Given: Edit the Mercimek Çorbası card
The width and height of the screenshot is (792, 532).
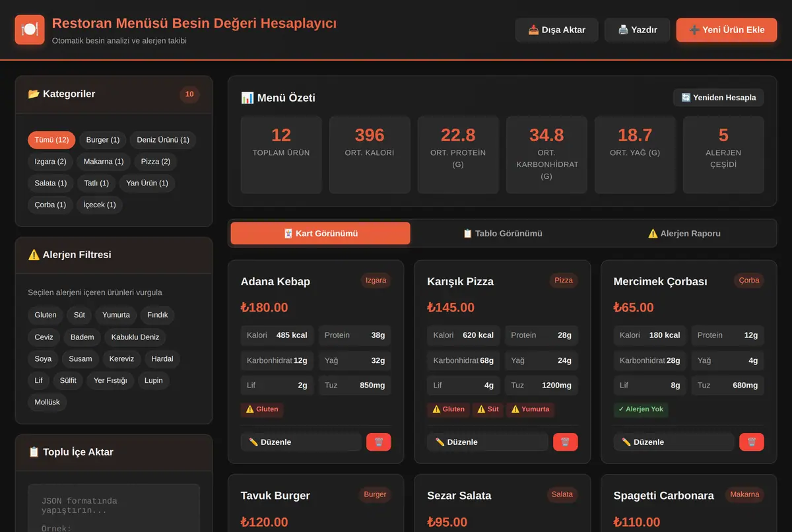Looking at the screenshot, I should [x=674, y=442].
